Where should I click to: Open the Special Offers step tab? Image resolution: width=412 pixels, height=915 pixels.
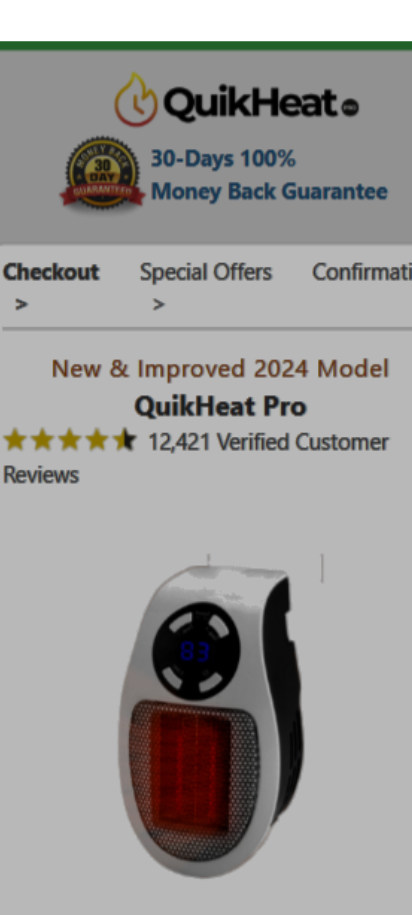pyautogui.click(x=206, y=272)
